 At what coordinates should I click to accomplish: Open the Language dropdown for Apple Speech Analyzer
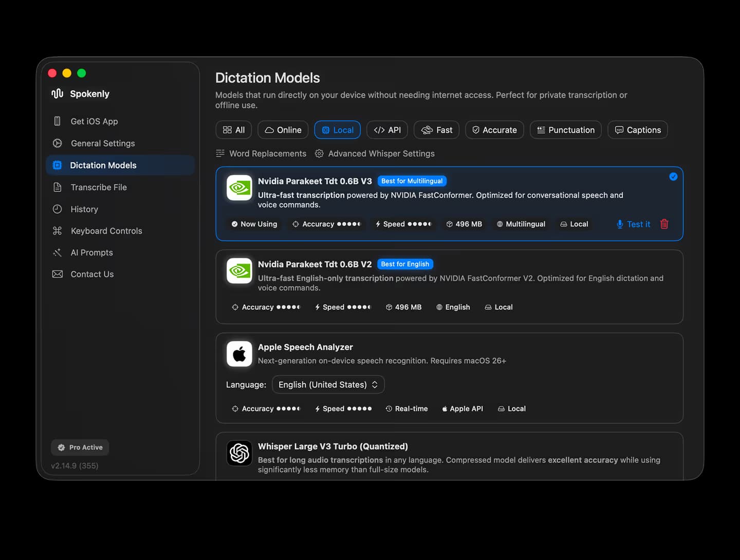[x=328, y=384]
